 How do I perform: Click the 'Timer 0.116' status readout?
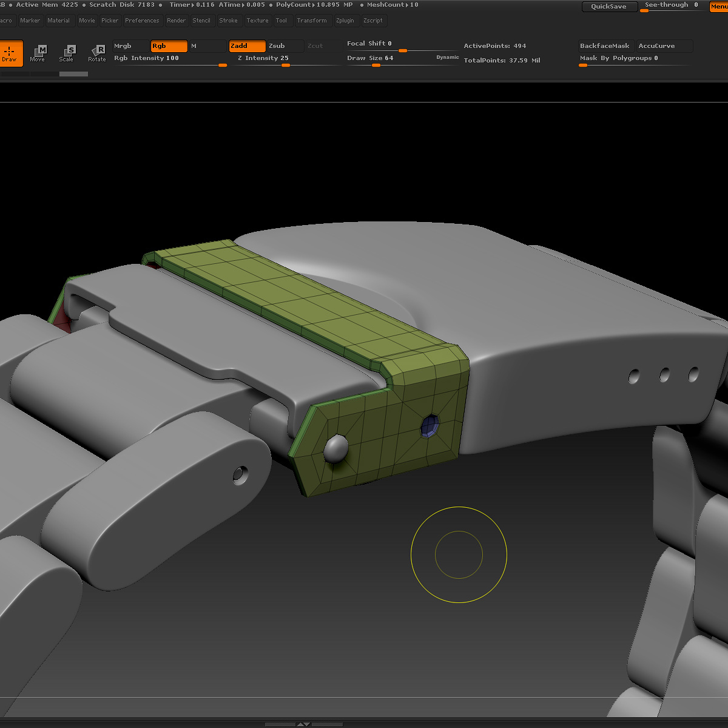(x=192, y=5)
